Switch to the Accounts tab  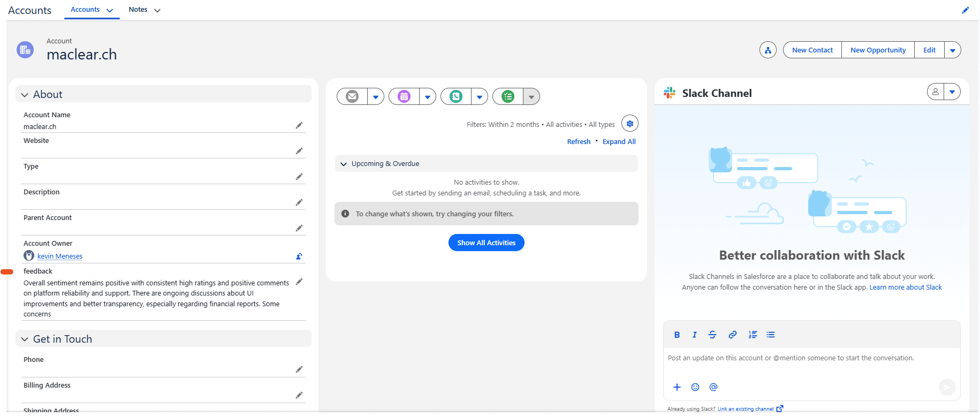coord(85,10)
